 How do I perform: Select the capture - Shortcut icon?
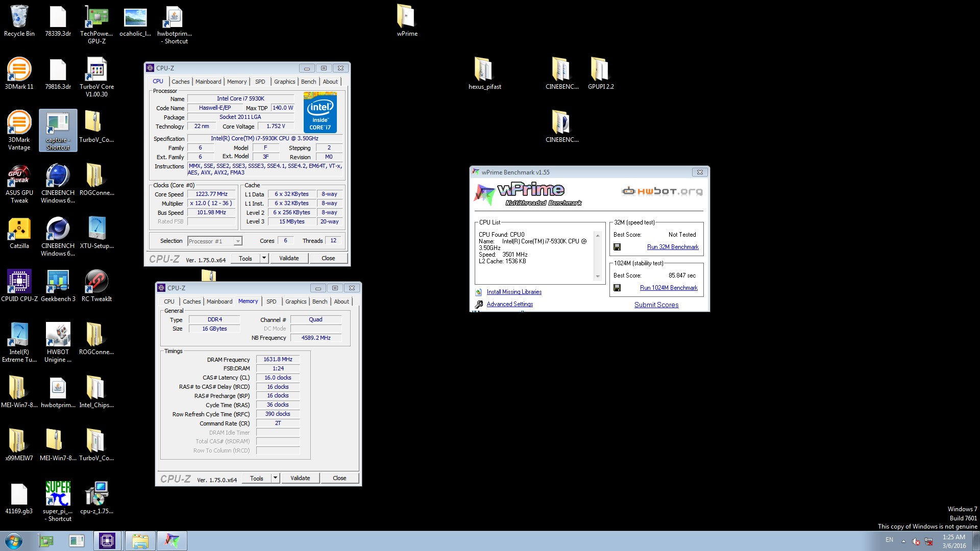pos(58,130)
